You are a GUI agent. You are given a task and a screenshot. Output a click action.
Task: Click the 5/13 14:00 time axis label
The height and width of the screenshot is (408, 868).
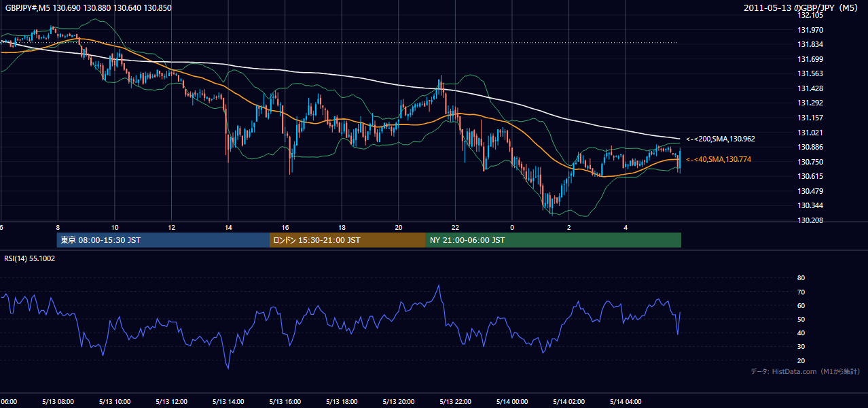click(x=227, y=401)
